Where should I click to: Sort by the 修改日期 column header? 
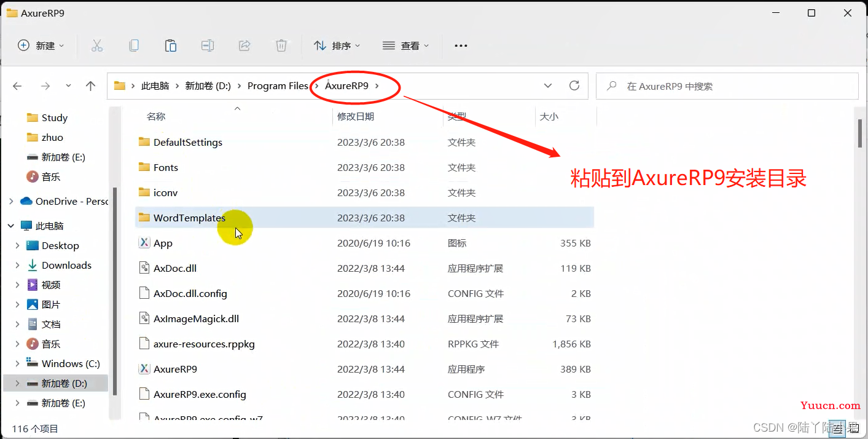click(356, 116)
